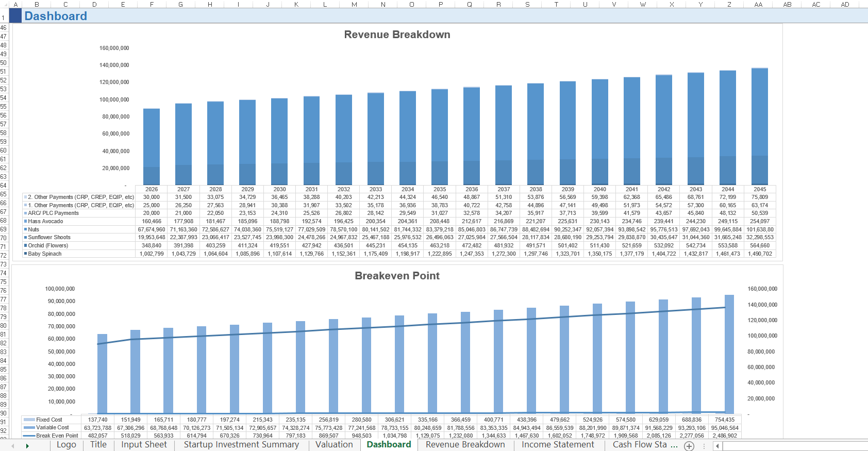The height and width of the screenshot is (451, 868).
Task: Click the Breakeven Point chart title
Action: (397, 276)
